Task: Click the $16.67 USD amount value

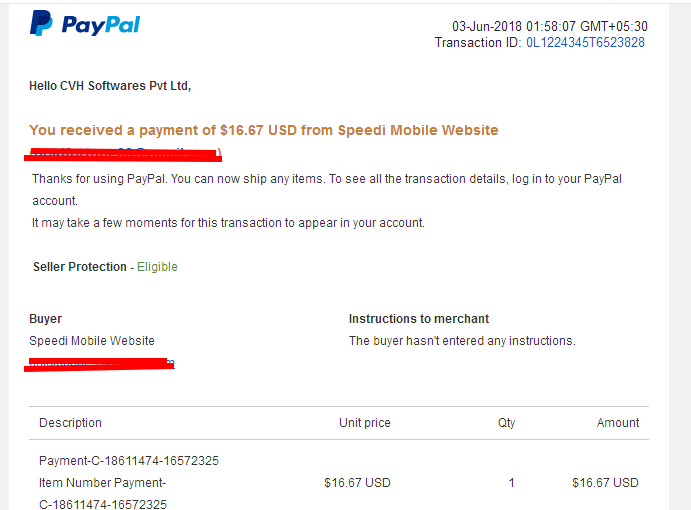Action: [x=605, y=483]
